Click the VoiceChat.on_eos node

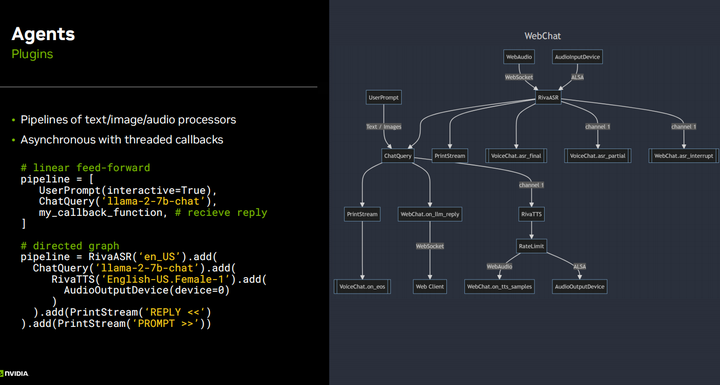pos(362,287)
